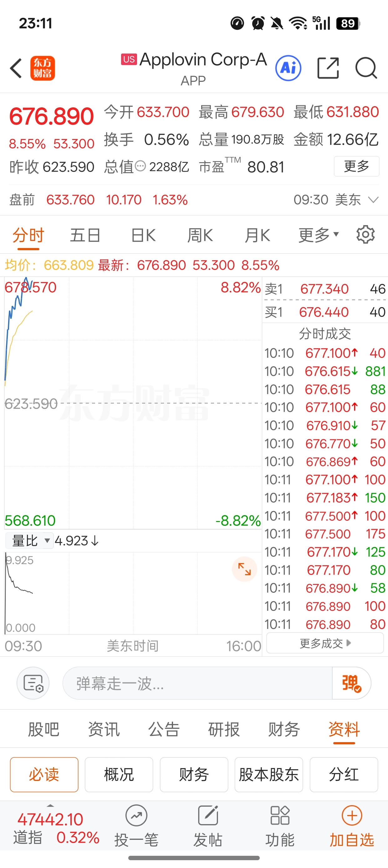
Task: Expand chart to fullscreen icon
Action: pyautogui.click(x=244, y=569)
